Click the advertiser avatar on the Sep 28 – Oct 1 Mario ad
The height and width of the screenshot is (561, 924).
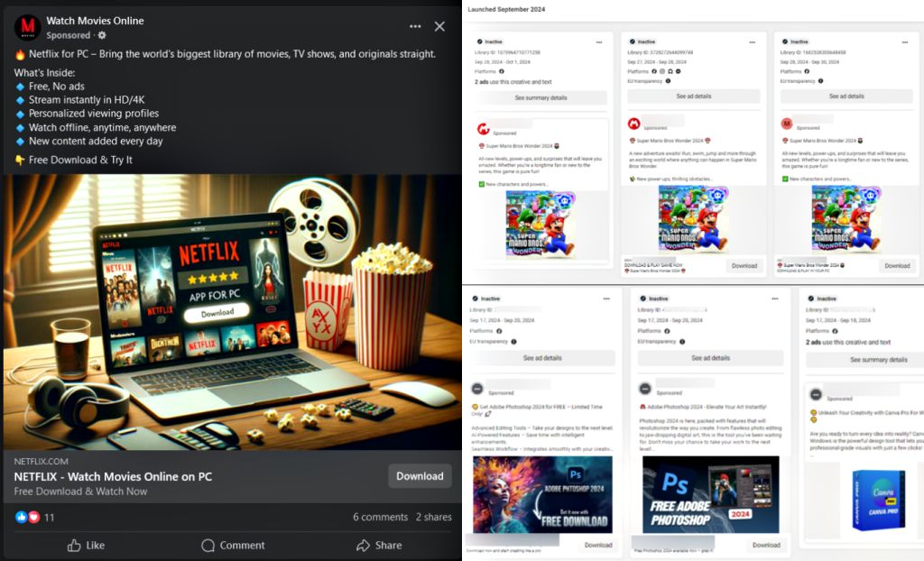484,128
